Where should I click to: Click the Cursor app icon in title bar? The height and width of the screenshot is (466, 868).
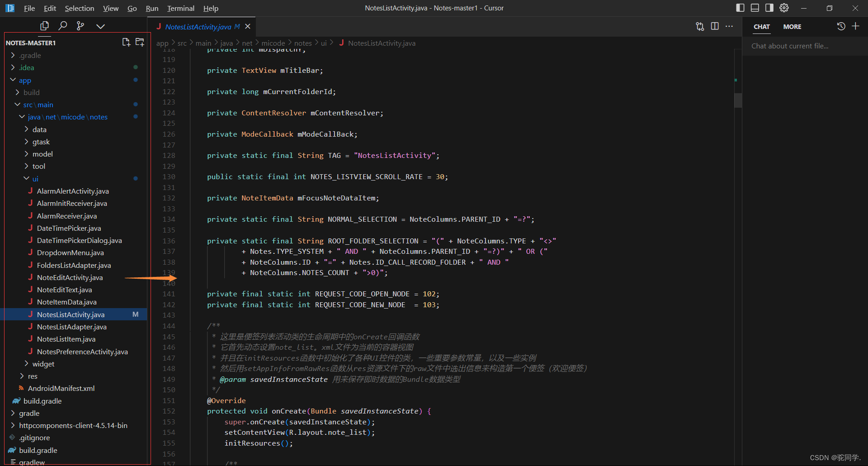coord(10,8)
